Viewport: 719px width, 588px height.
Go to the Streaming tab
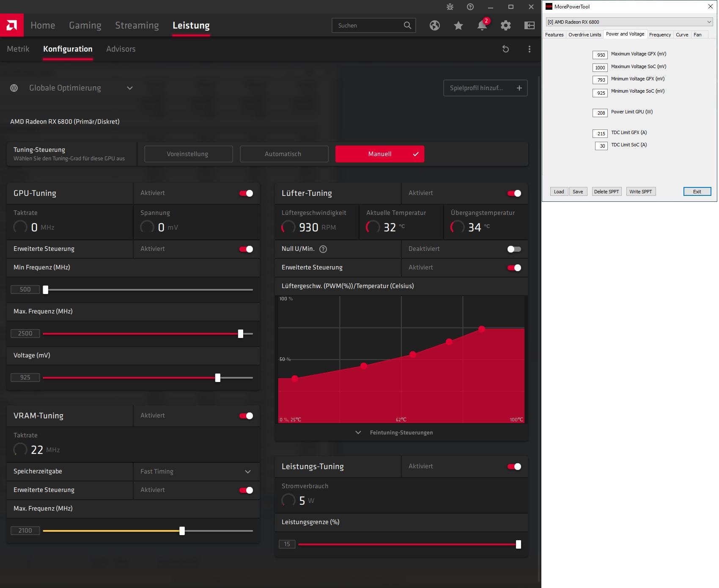(x=137, y=25)
